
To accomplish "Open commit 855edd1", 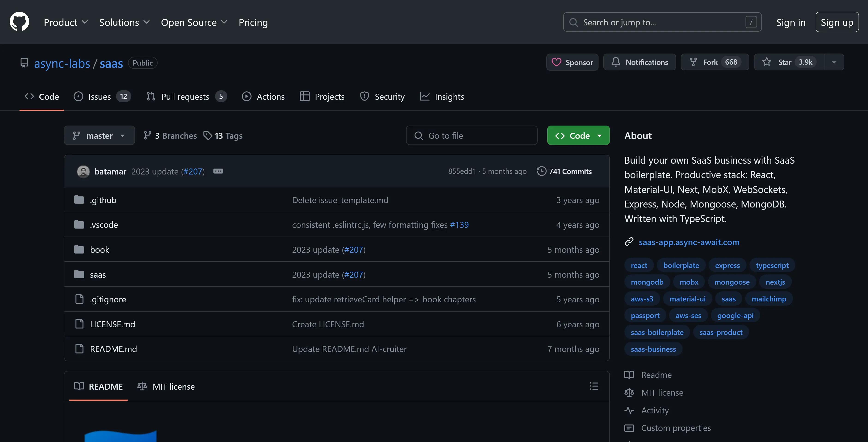I will click(x=462, y=171).
